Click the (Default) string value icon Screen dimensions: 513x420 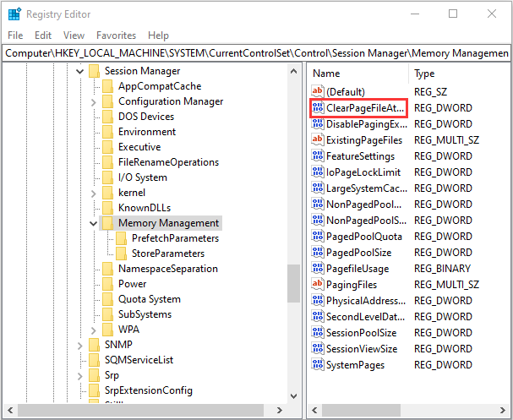point(318,92)
